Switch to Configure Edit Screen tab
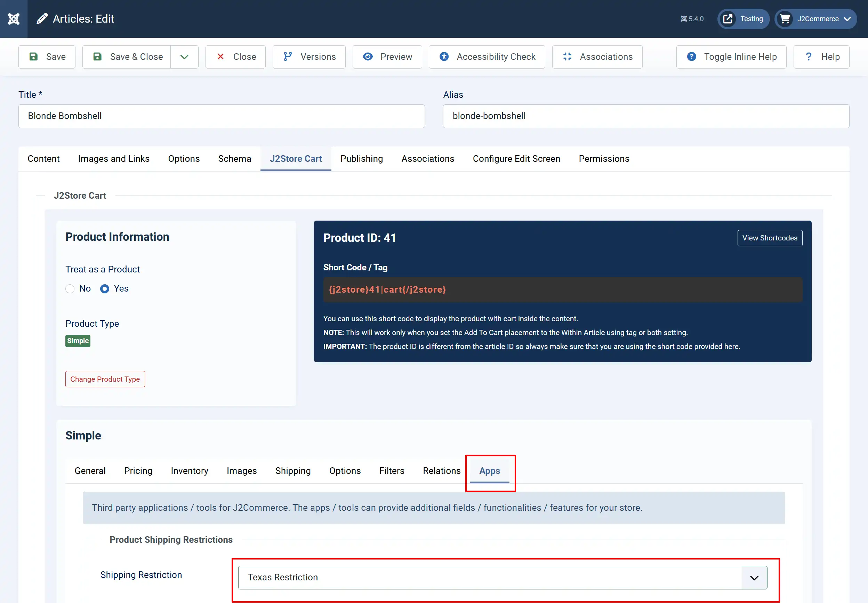 (516, 159)
